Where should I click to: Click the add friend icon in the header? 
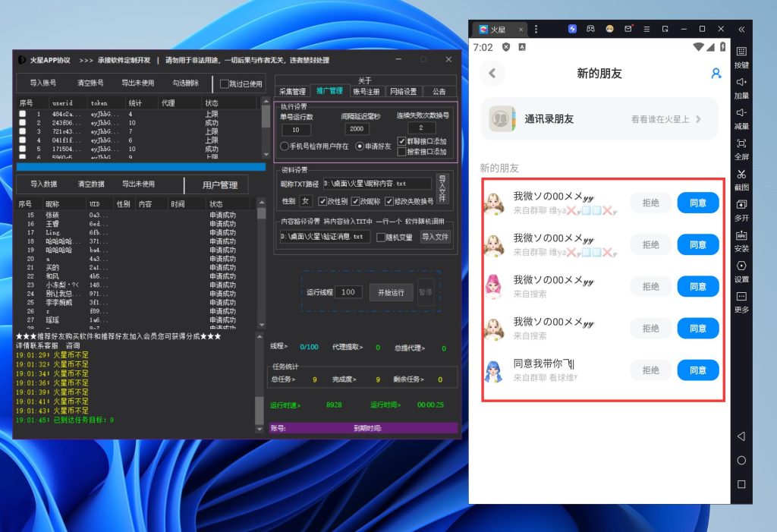(716, 74)
